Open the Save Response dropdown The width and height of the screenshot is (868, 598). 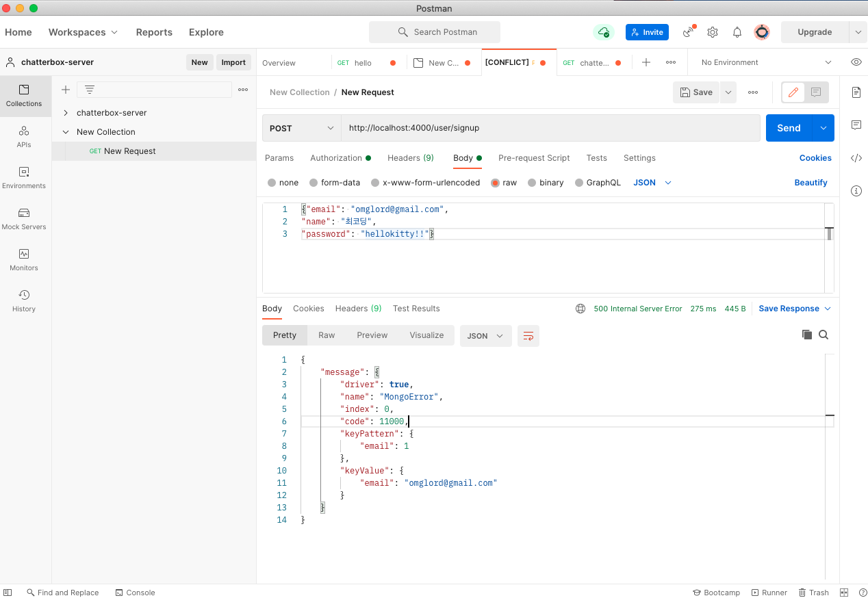[795, 309]
